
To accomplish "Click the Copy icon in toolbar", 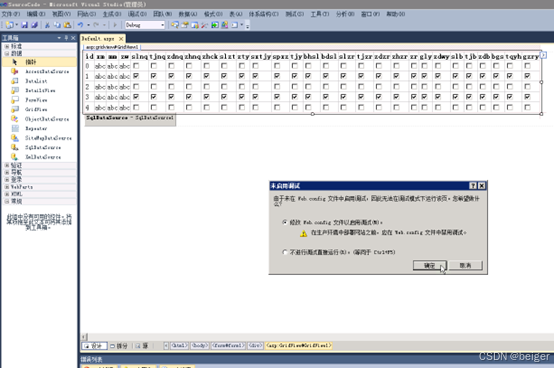I will (57, 25).
